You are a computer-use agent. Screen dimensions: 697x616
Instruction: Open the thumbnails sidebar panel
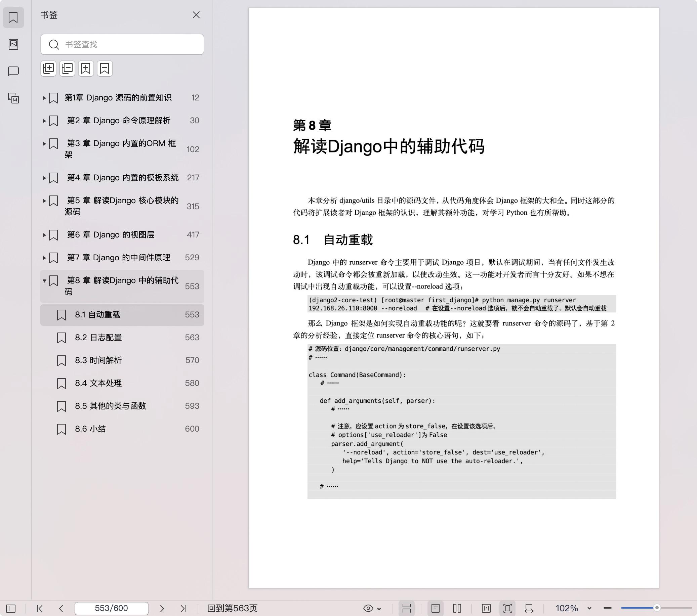[x=13, y=44]
